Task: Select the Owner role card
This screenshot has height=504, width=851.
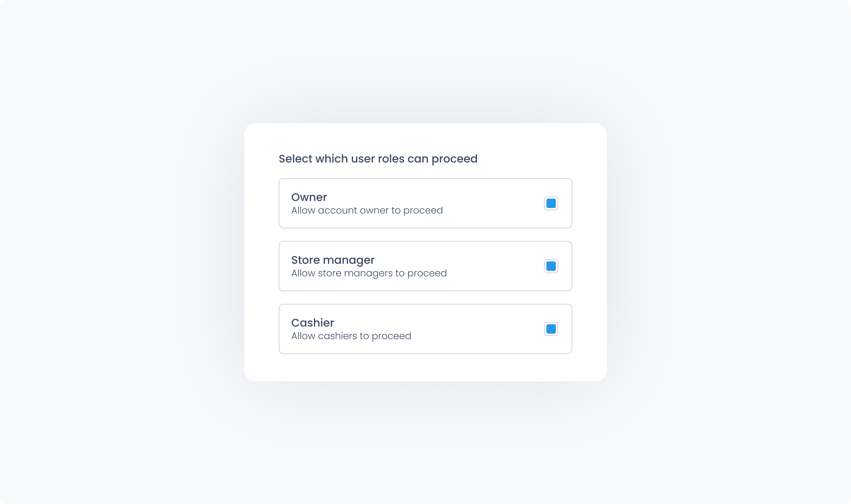Action: (425, 204)
